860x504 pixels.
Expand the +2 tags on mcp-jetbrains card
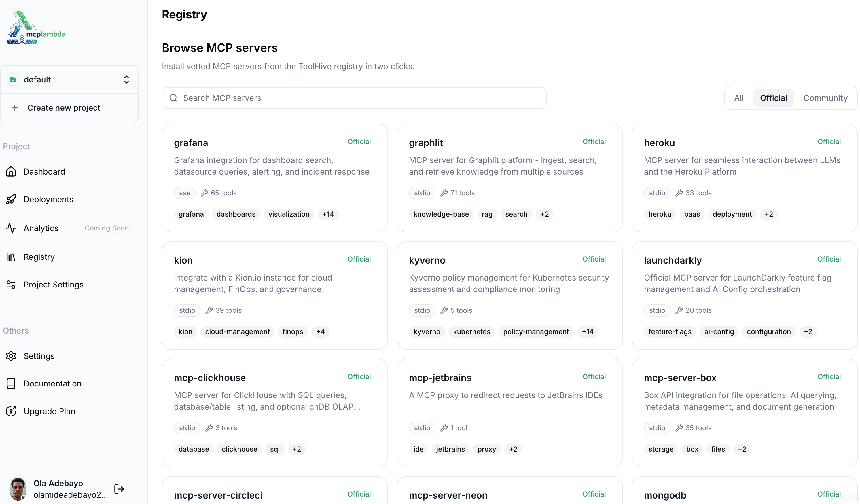pyautogui.click(x=513, y=449)
